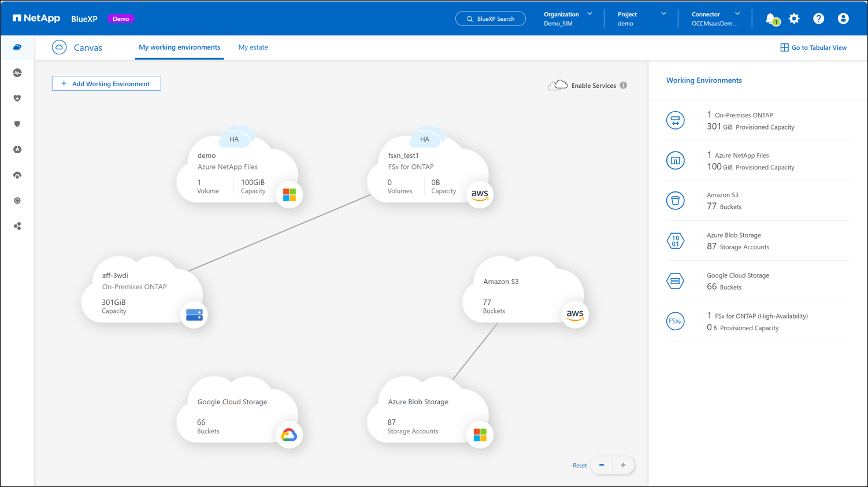The width and height of the screenshot is (868, 487).
Task: Click the Enable Services info icon
Action: pos(624,85)
